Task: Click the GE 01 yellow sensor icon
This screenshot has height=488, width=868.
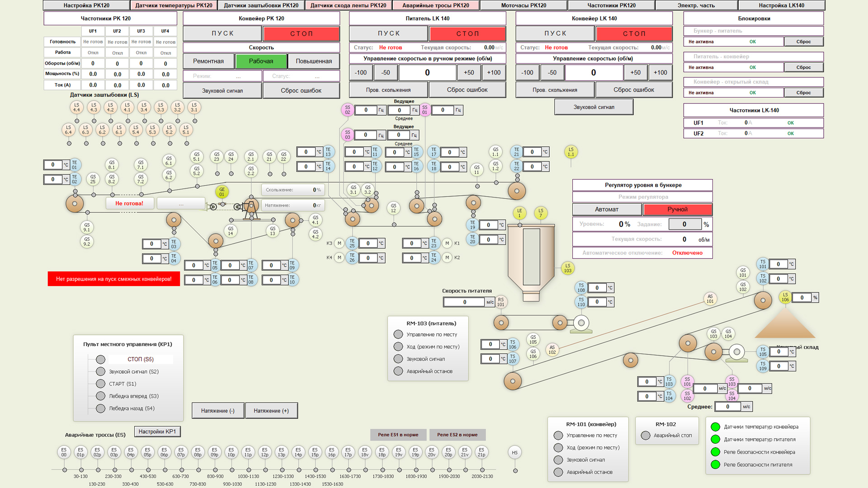Action: click(222, 192)
